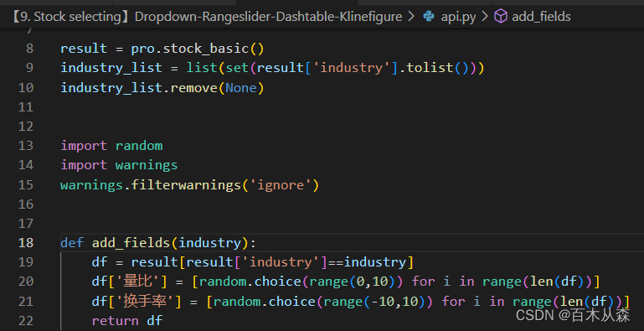Open the Dropdown-Rangeslider-Dashtable-Klinefigure folder breadcrumb
This screenshot has width=644, height=331.
click(207, 17)
